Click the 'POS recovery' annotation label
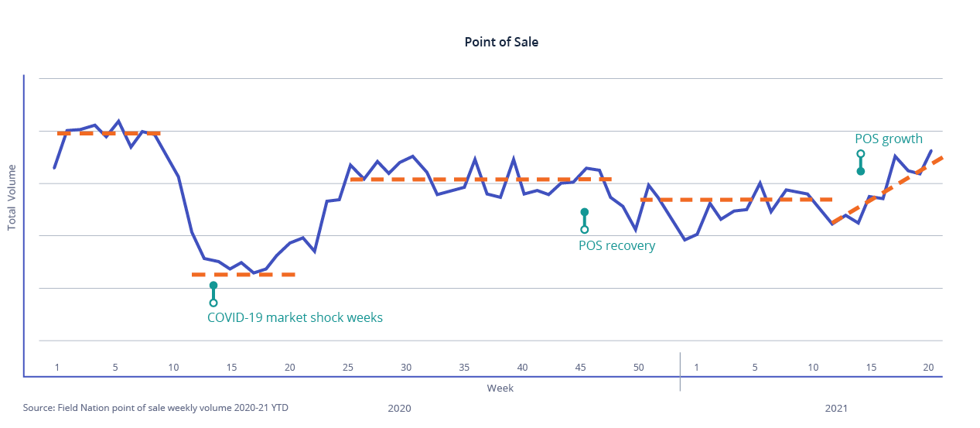The image size is (980, 428). (616, 246)
